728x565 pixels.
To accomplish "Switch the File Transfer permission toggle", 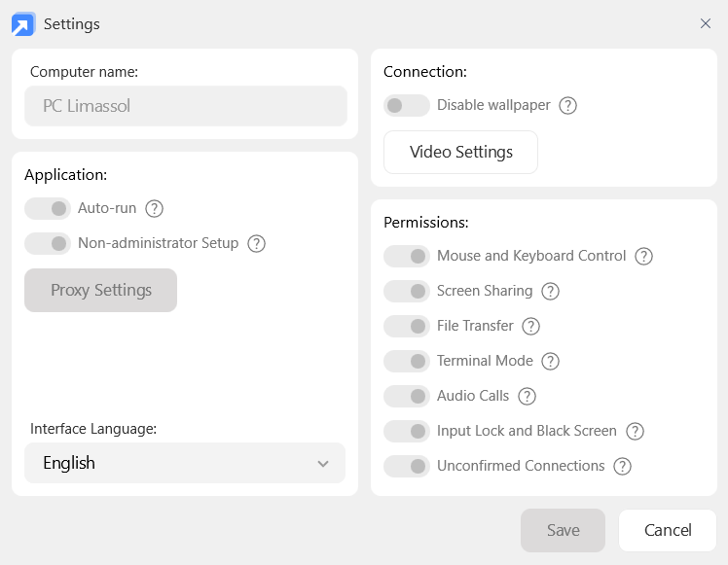I will tap(407, 326).
